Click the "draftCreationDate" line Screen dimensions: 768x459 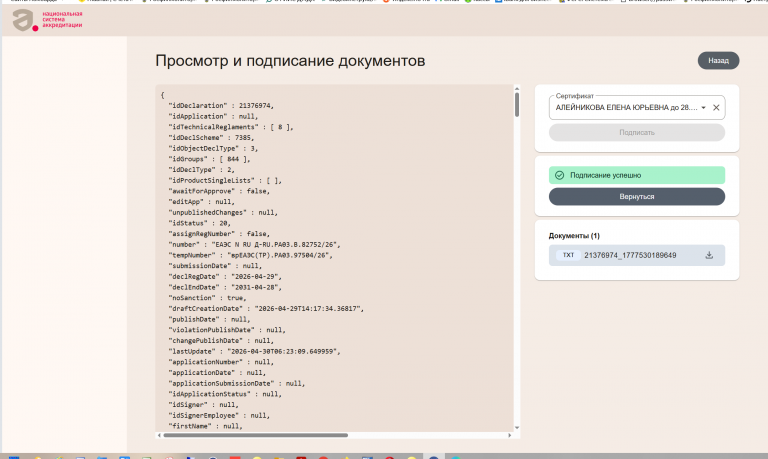tap(266, 309)
